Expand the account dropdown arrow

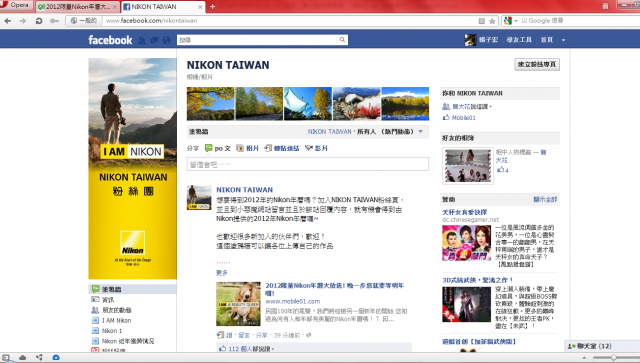563,40
